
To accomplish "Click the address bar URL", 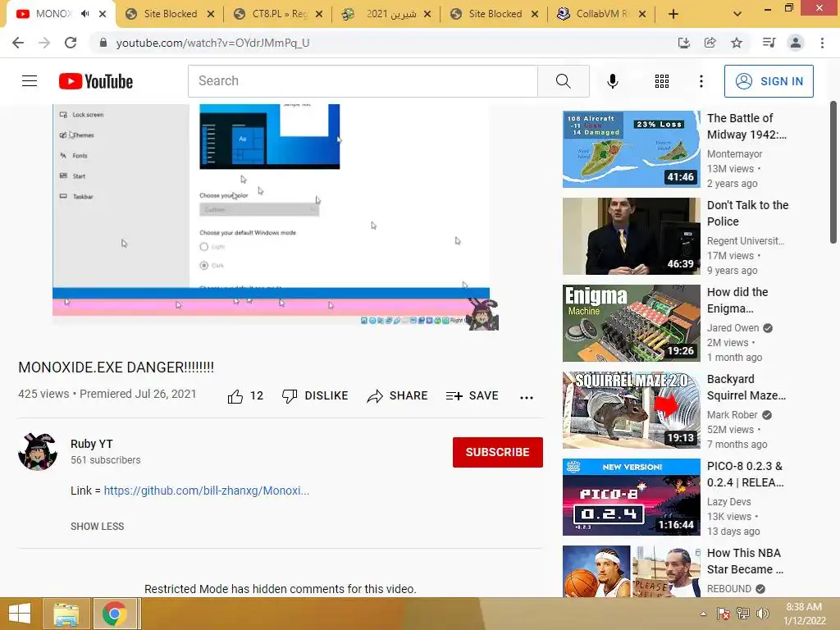I will tap(212, 43).
